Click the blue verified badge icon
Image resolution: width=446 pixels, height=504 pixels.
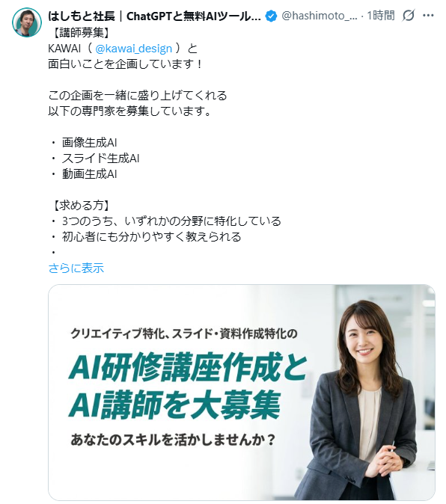(x=272, y=16)
